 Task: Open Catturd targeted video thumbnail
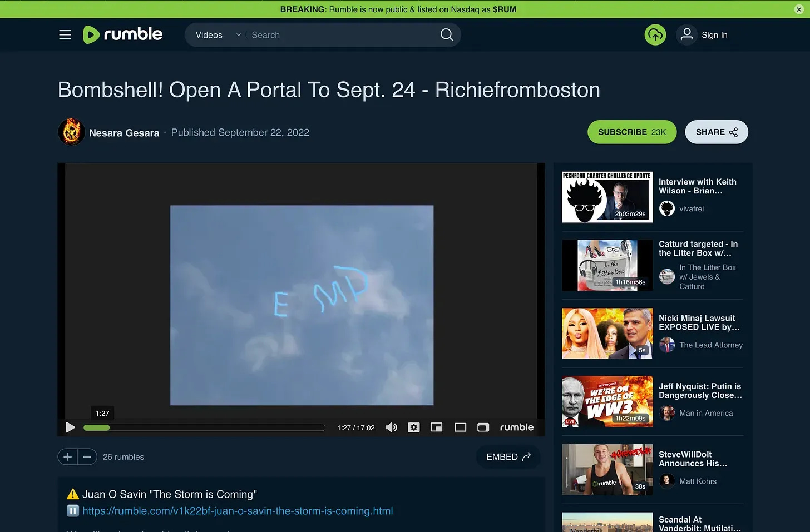[607, 265]
